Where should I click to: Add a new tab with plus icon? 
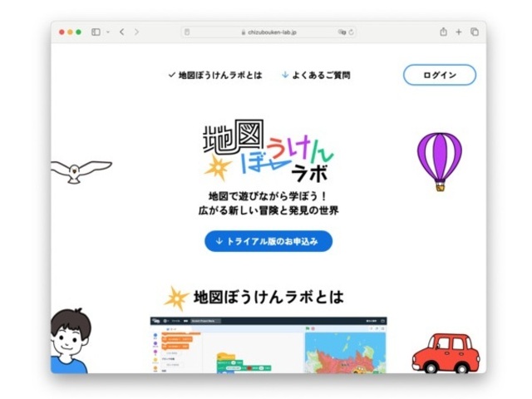pos(459,32)
